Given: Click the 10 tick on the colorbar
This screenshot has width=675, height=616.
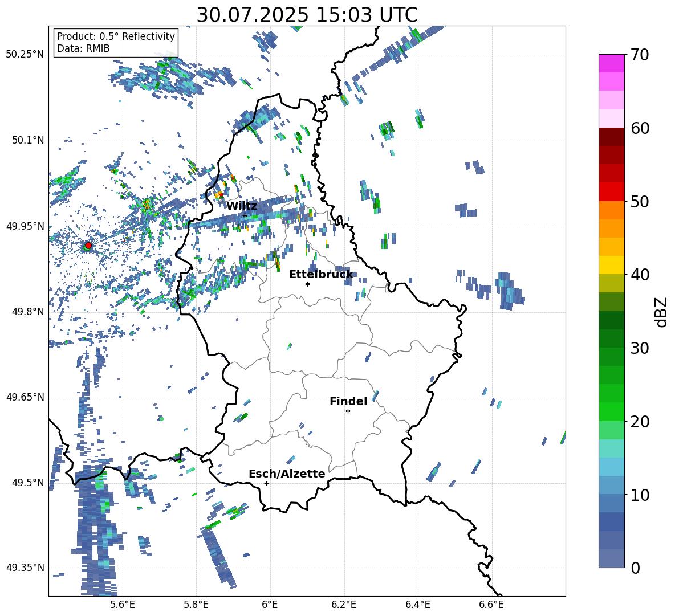Looking at the screenshot, I should point(640,495).
